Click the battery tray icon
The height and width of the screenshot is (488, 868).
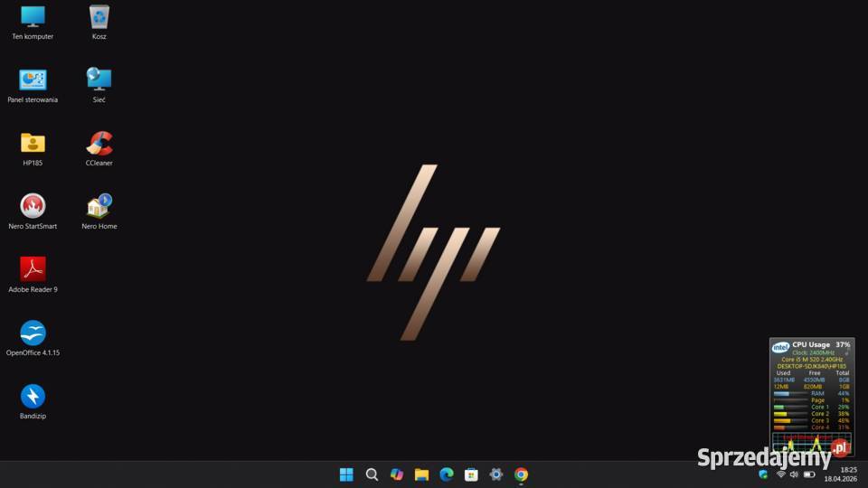coord(809,474)
